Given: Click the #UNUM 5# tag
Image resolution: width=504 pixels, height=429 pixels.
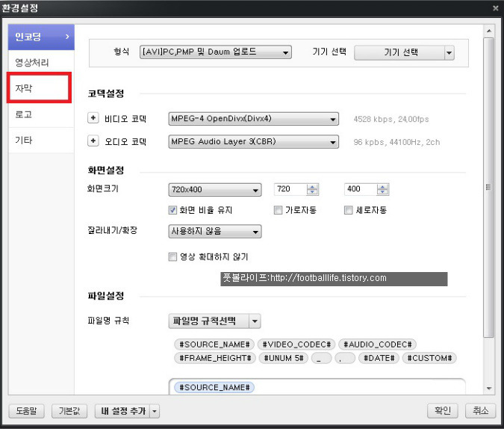Looking at the screenshot, I should pyautogui.click(x=284, y=358).
